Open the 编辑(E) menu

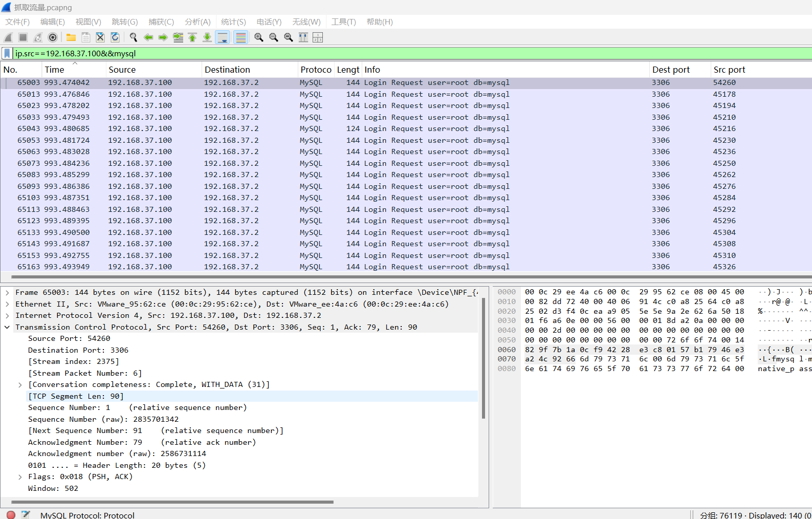(53, 22)
